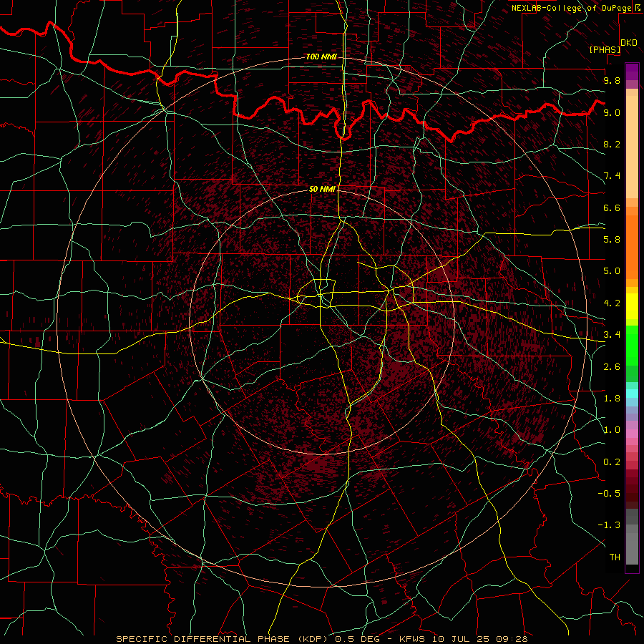This screenshot has width=644, height=644.
Task: Click the 1.8 value on the scale
Action: pos(612,399)
